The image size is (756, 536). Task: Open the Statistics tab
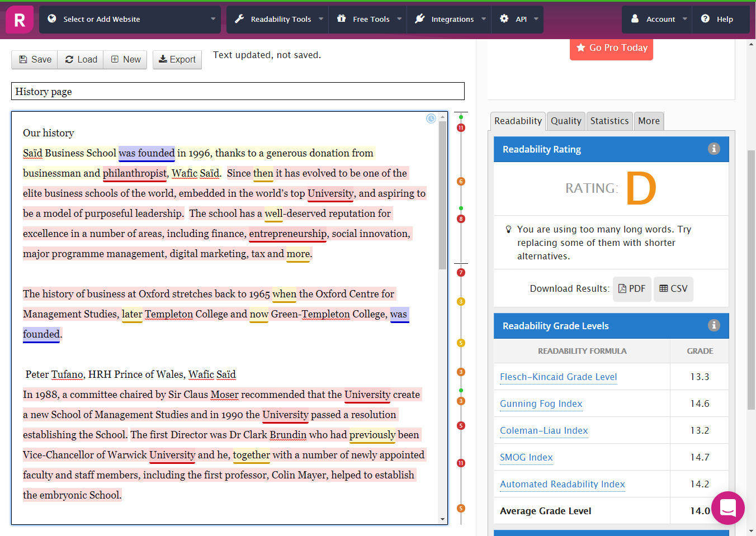tap(609, 121)
